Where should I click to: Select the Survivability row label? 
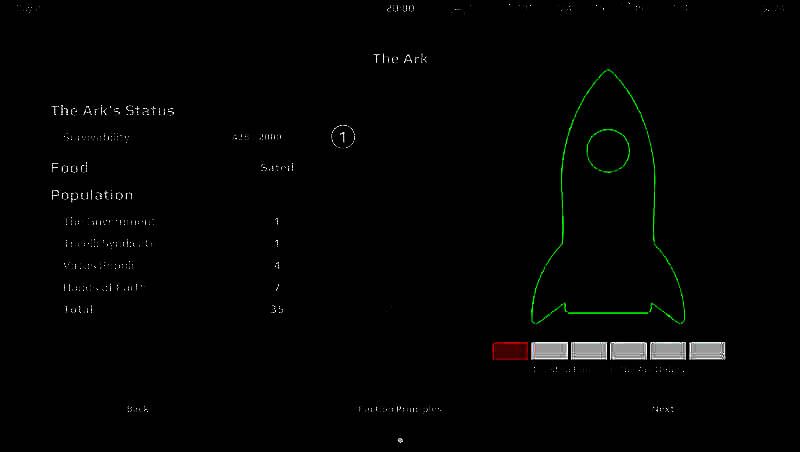pyautogui.click(x=96, y=137)
